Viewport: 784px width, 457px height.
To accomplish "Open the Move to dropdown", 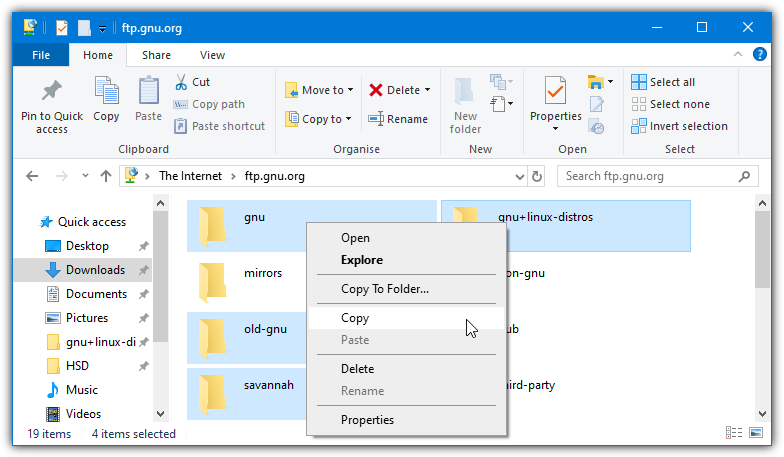I will click(350, 90).
